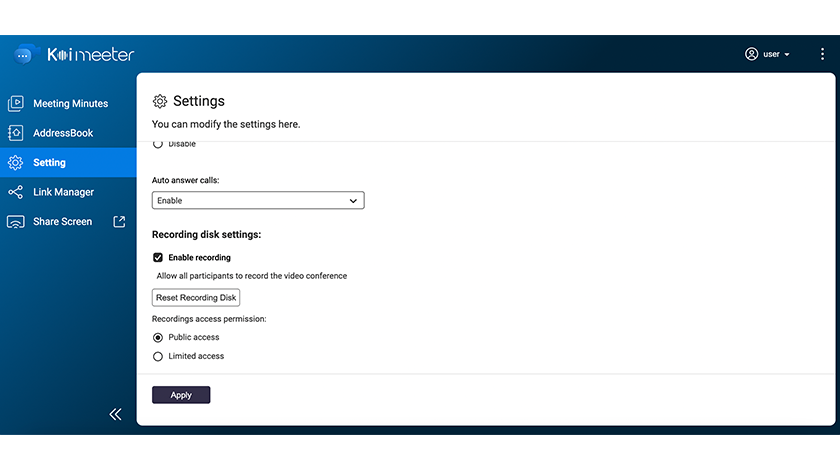The width and height of the screenshot is (840, 470).
Task: Open Meeting Minutes menu item
Action: [x=70, y=103]
